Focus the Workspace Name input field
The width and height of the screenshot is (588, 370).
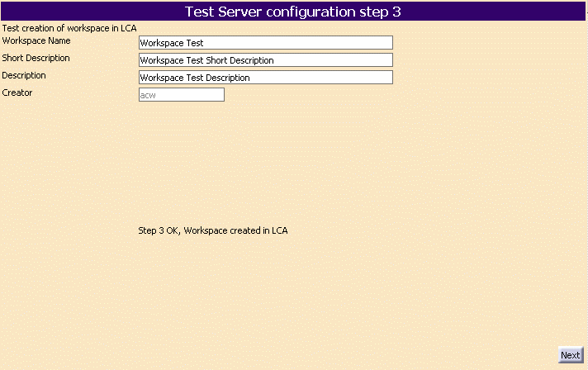[x=265, y=43]
